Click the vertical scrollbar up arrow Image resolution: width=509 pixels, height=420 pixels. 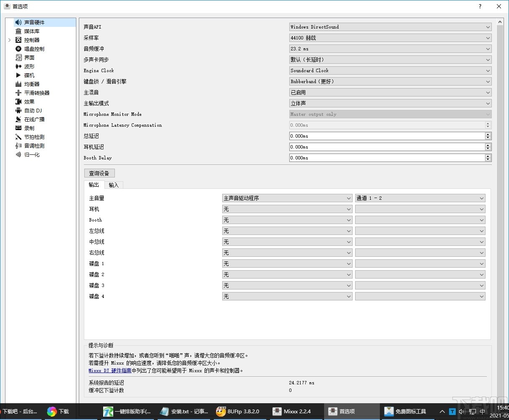[500, 22]
